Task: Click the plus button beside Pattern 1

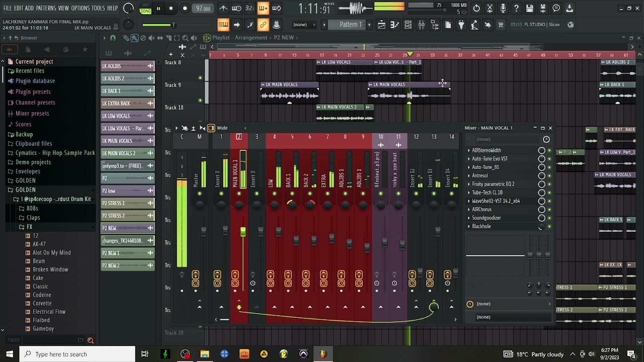Action: 369,25
